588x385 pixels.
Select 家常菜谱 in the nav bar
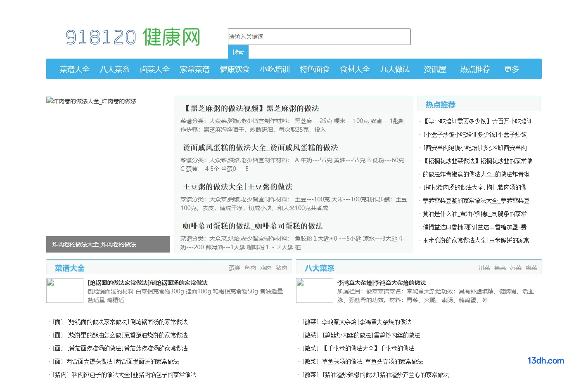pyautogui.click(x=194, y=69)
